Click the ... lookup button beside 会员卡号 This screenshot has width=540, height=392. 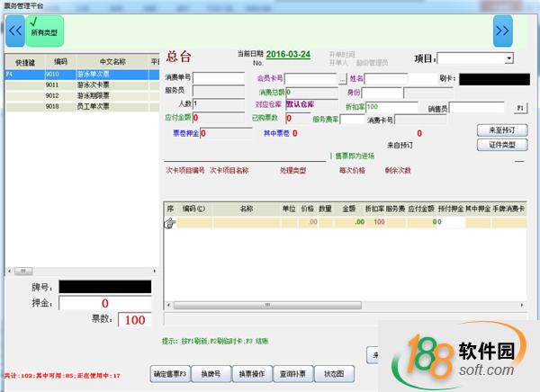tap(342, 79)
